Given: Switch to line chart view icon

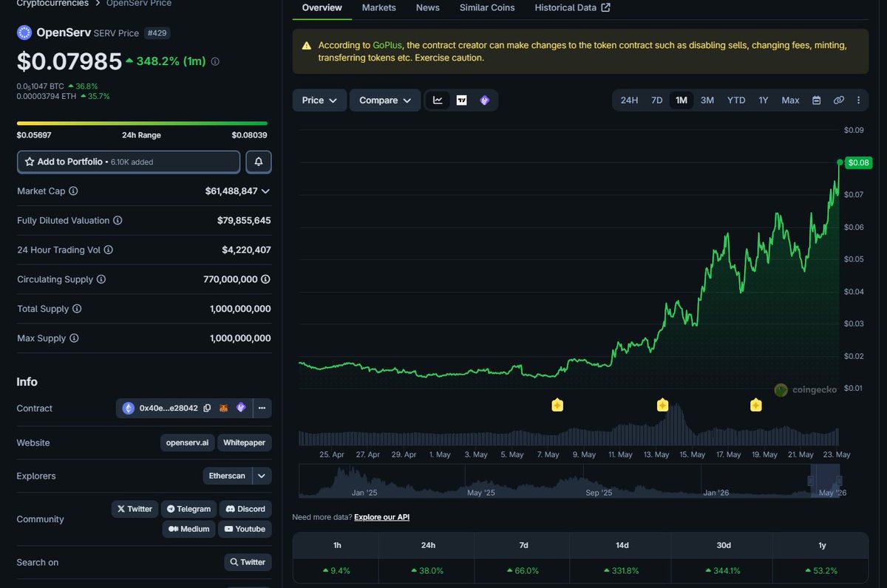Looking at the screenshot, I should 438,100.
